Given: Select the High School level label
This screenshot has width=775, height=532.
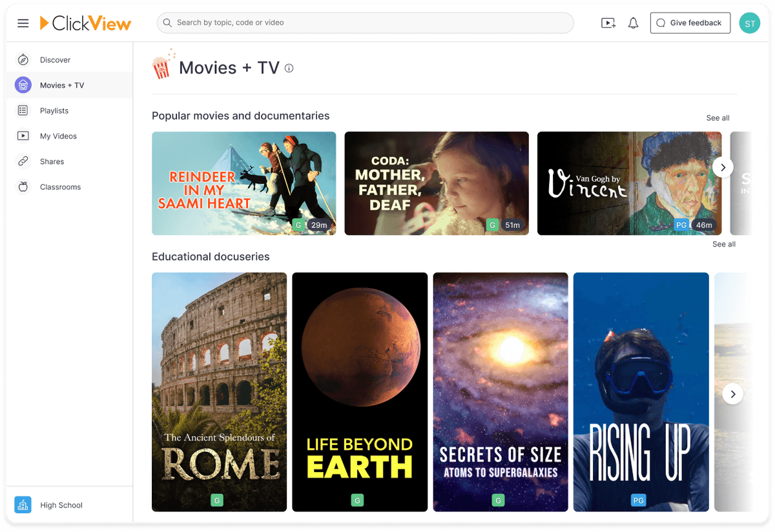Looking at the screenshot, I should [61, 505].
